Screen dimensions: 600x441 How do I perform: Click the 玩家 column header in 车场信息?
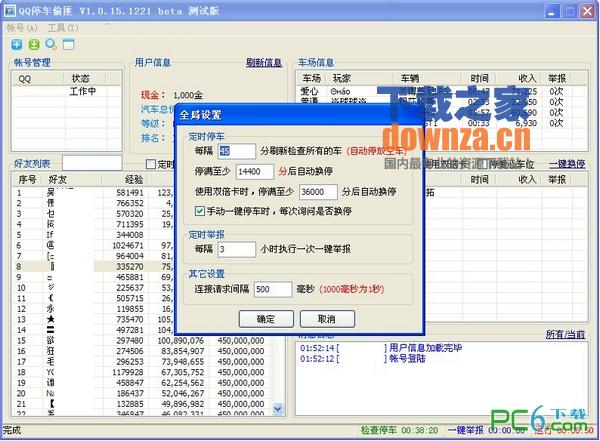(x=360, y=78)
